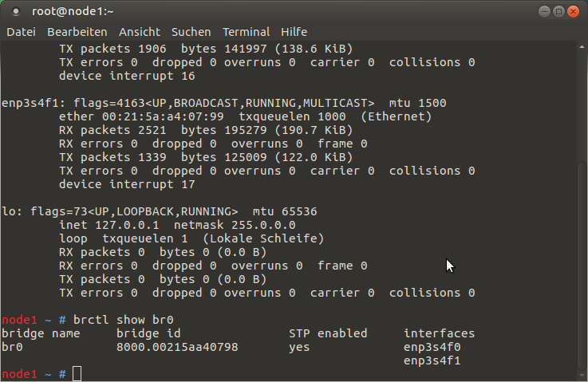The image size is (588, 382).
Task: Click the enp3s4f1 interface header line
Action: (224, 103)
